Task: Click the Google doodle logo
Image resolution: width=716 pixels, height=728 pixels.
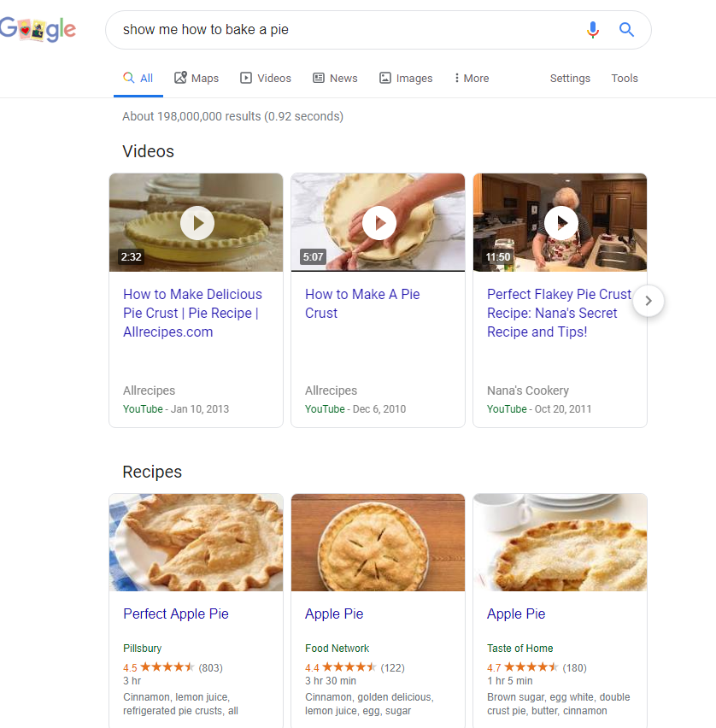Action: point(38,29)
